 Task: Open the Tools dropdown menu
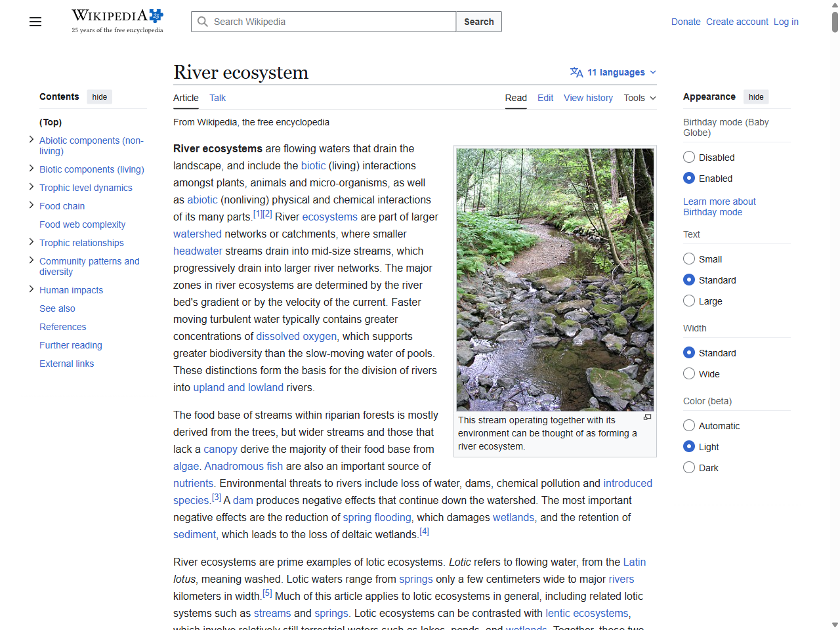(640, 98)
